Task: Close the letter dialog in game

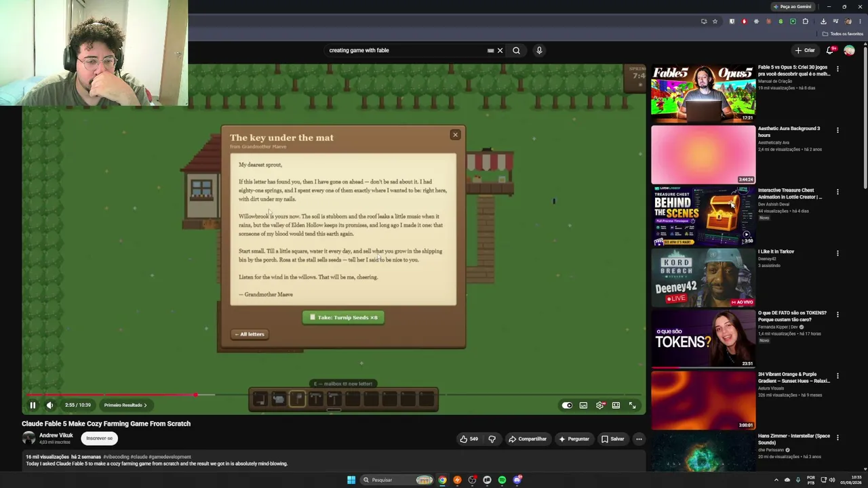Action: click(455, 135)
